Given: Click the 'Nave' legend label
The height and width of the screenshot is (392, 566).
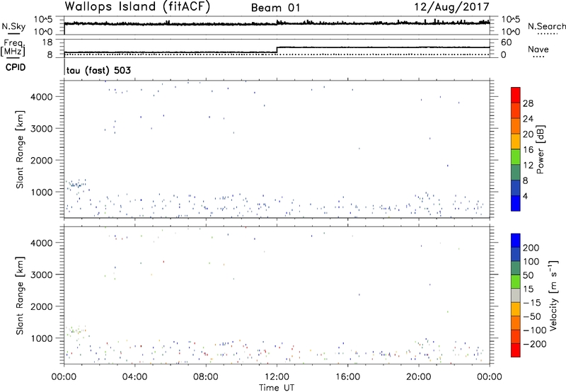Looking at the screenshot, I should point(538,50).
